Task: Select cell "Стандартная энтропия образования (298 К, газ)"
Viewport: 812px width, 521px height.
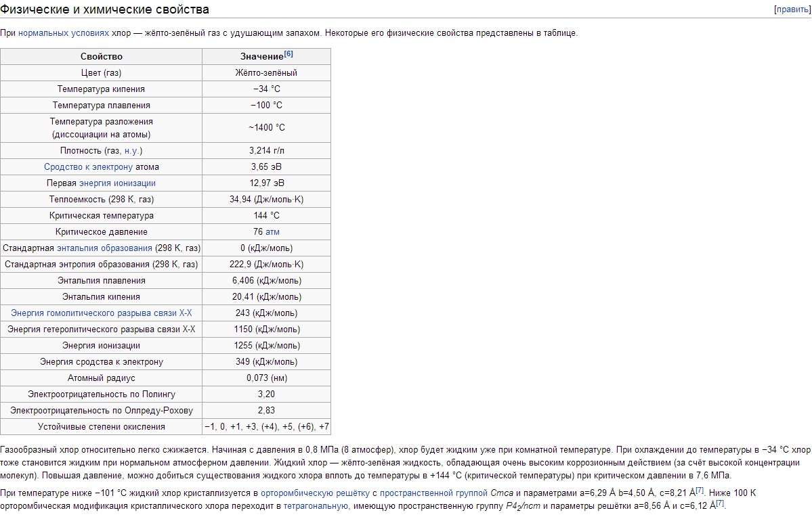Action: 101,265
